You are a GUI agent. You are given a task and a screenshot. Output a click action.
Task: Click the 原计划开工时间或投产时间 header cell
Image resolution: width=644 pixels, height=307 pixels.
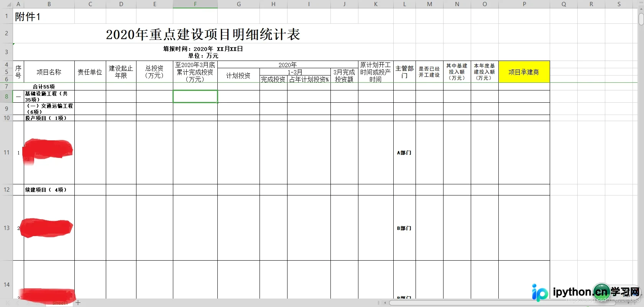(x=376, y=72)
